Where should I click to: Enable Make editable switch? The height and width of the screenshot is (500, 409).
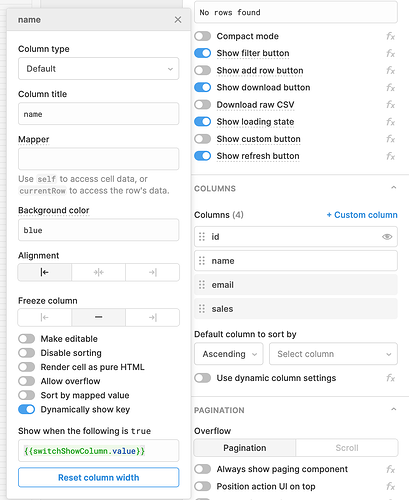[27, 339]
